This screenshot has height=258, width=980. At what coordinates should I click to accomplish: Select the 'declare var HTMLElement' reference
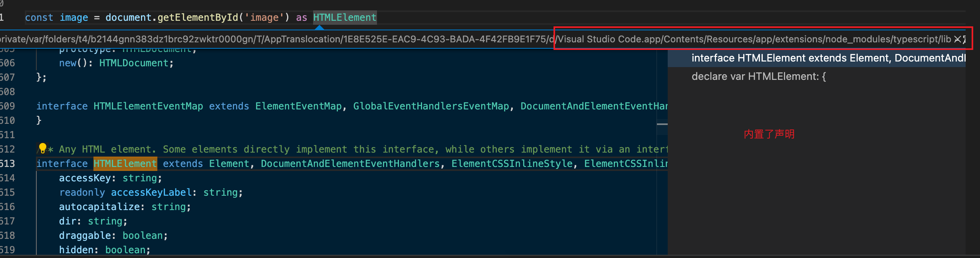click(x=759, y=76)
